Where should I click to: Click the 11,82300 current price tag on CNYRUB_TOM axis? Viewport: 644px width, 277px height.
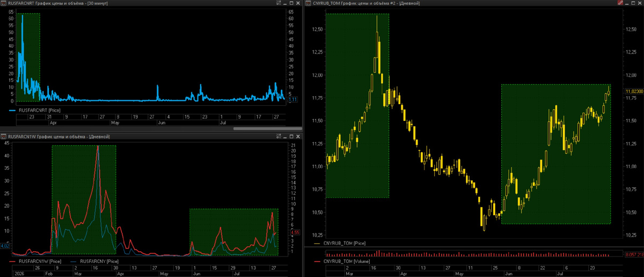[633, 92]
